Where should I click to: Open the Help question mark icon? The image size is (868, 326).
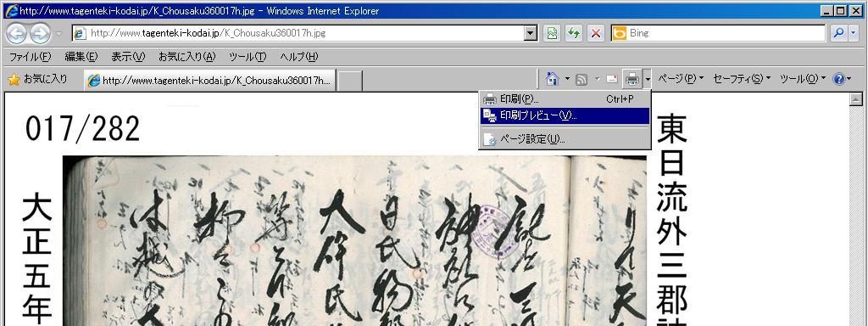tap(838, 79)
